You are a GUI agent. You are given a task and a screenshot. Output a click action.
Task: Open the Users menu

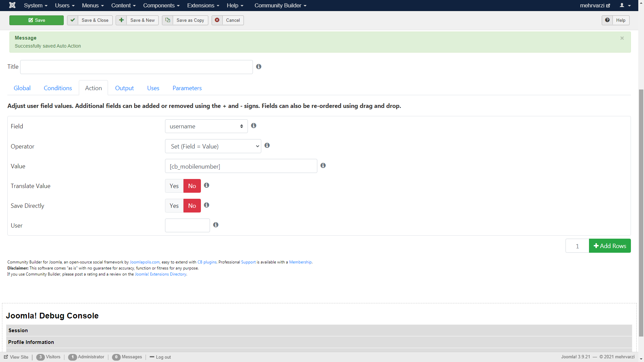point(65,5)
